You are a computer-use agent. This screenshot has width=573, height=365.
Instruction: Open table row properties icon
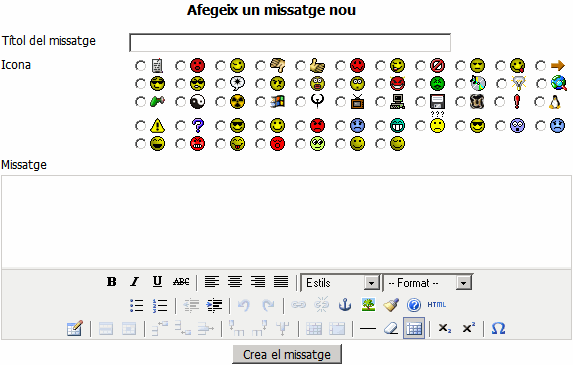click(106, 328)
